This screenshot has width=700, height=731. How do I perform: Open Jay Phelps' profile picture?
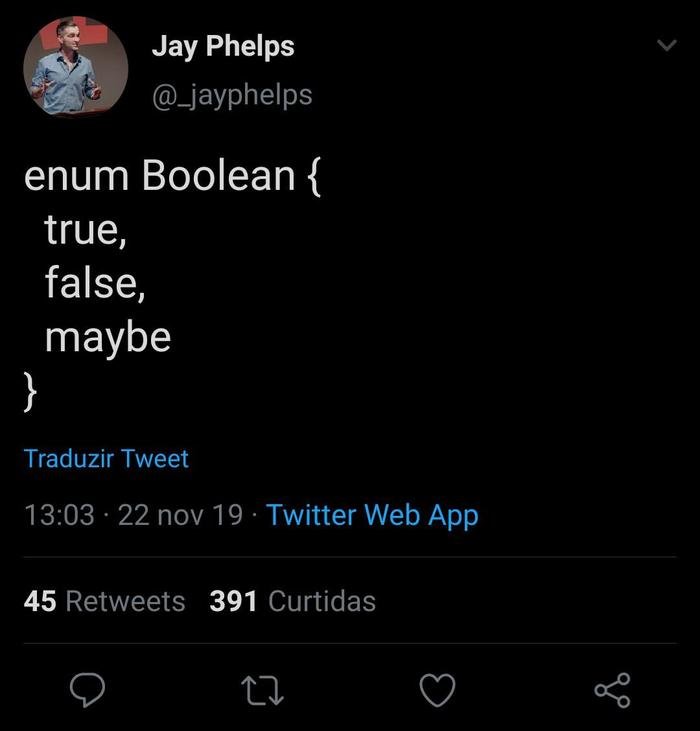point(76,67)
